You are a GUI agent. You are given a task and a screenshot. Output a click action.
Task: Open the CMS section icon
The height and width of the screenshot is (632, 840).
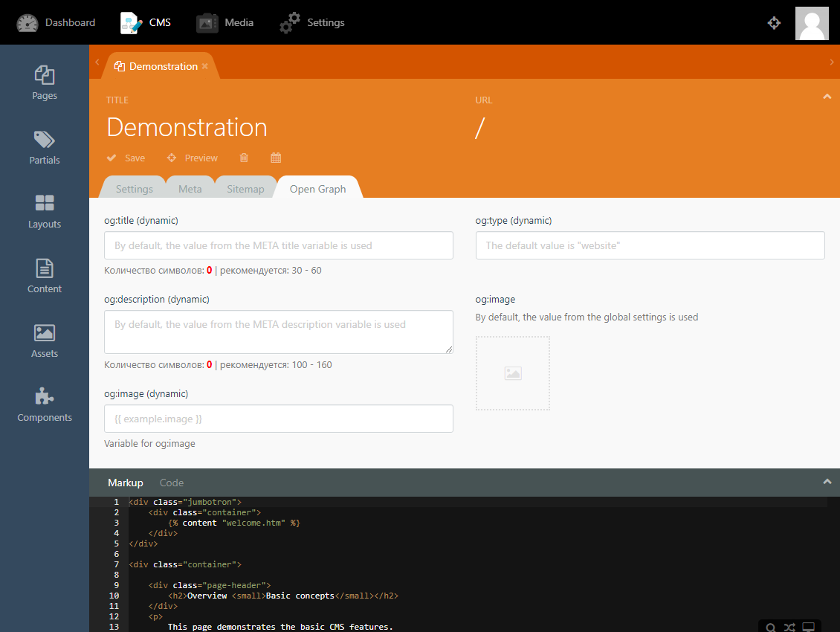point(132,22)
